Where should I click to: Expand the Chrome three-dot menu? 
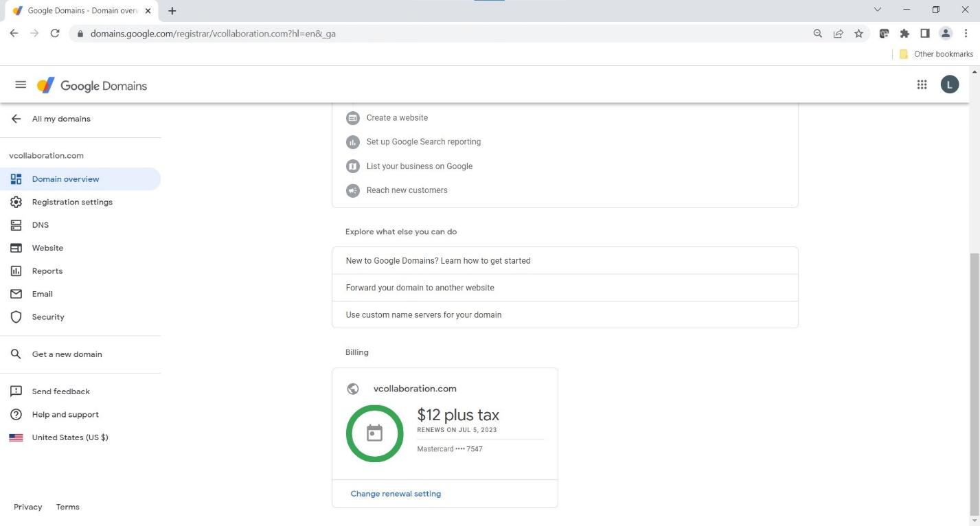tap(966, 33)
